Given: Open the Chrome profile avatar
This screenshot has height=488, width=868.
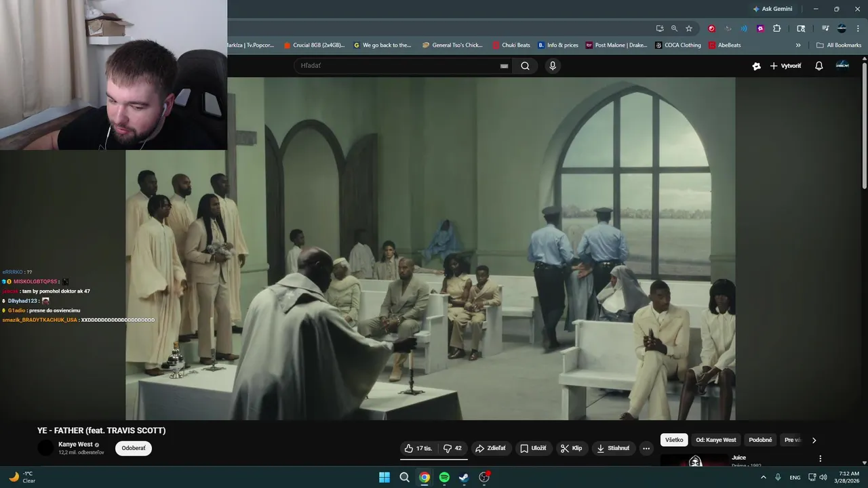Looking at the screenshot, I should pos(842,28).
